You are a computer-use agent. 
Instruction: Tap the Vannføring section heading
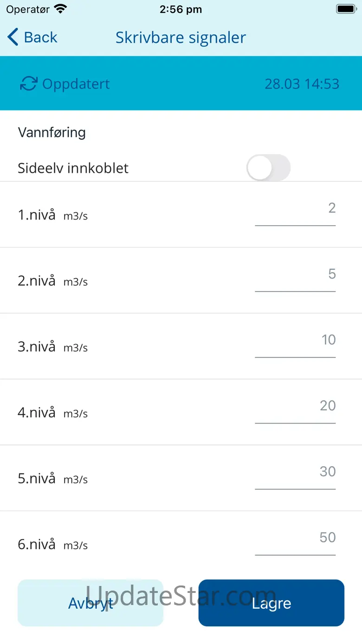point(52,132)
